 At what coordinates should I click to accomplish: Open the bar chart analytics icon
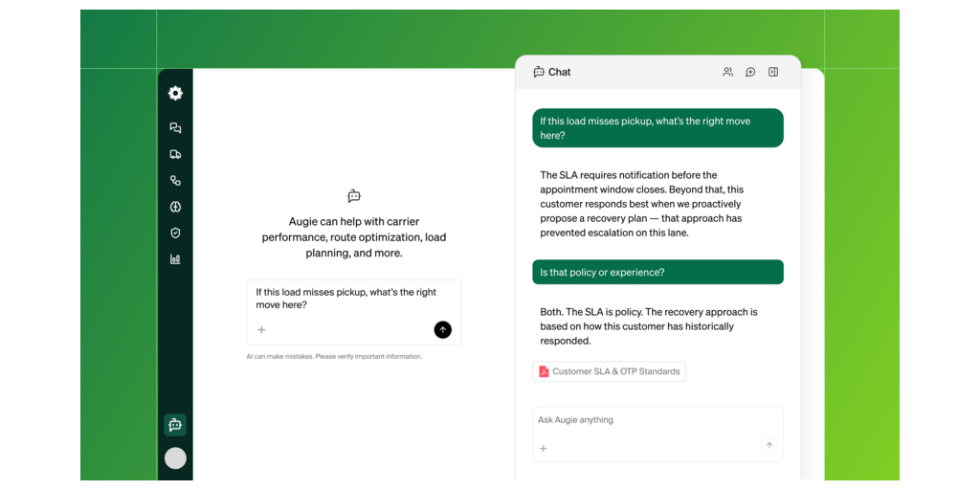point(175,258)
